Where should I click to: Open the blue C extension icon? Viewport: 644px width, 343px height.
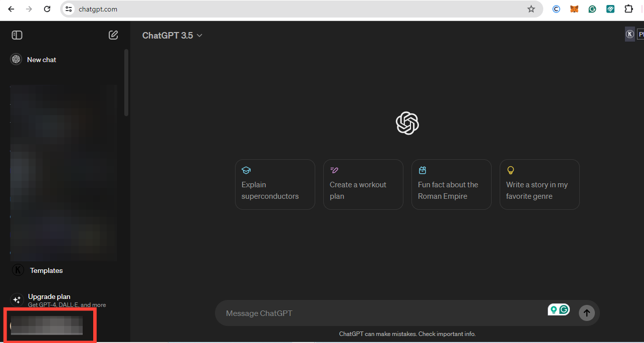coord(556,9)
